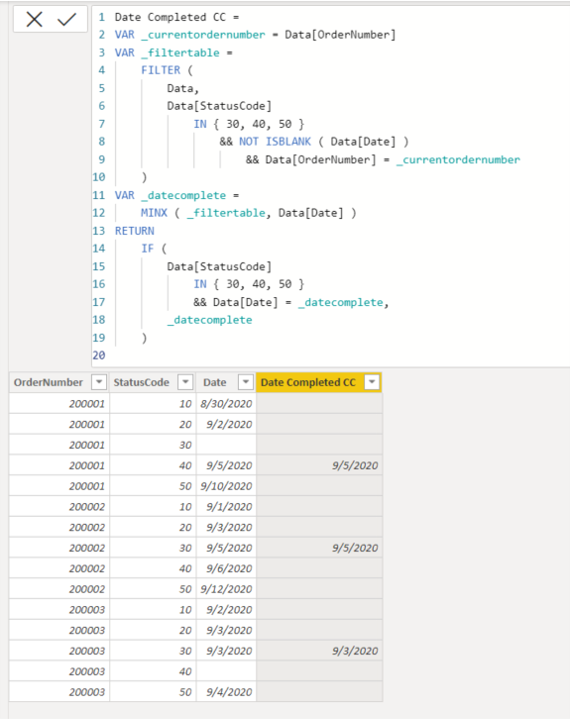Click the _filtertable variable declaration on line 3
The height and width of the screenshot is (719, 570).
[180, 53]
